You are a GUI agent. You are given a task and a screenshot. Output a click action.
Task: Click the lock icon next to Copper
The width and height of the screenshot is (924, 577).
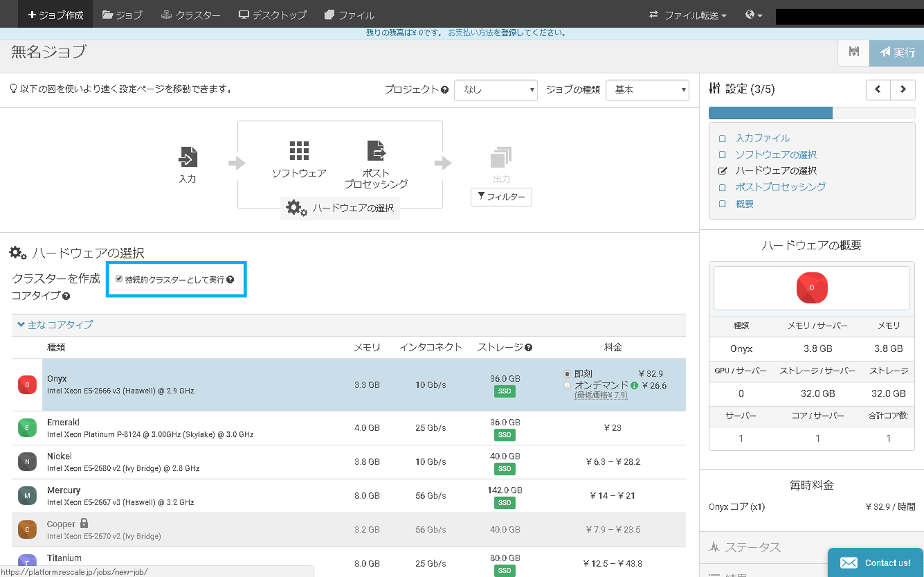pyautogui.click(x=84, y=523)
